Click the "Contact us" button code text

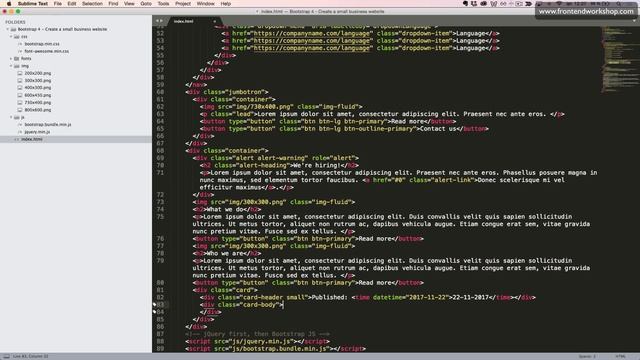(438, 129)
